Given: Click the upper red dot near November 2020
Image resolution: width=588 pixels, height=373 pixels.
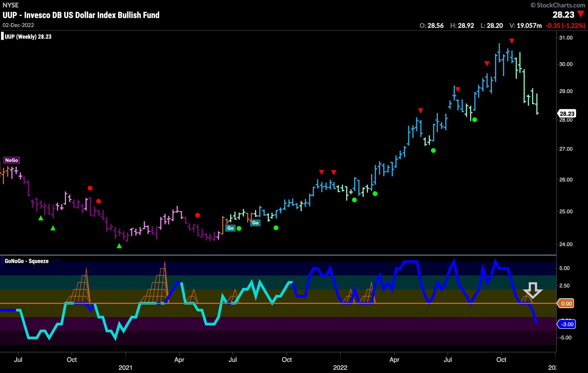Looking at the screenshot, I should click(x=90, y=188).
